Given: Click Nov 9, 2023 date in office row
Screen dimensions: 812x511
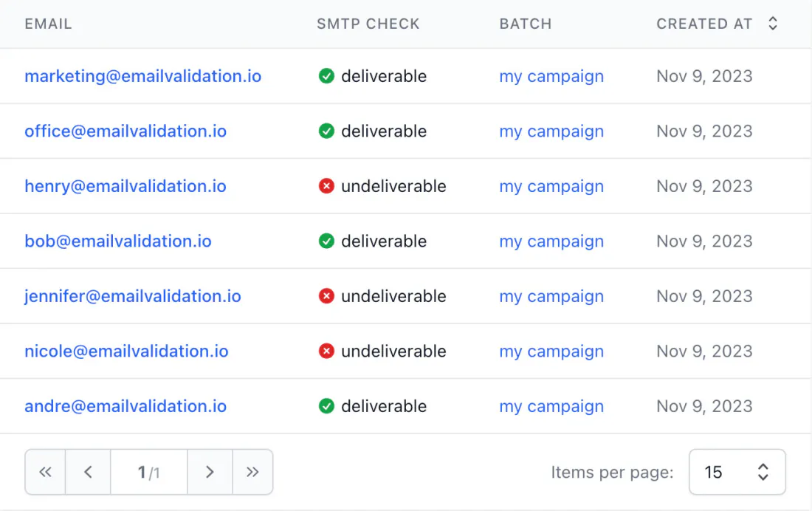Looking at the screenshot, I should 704,131.
